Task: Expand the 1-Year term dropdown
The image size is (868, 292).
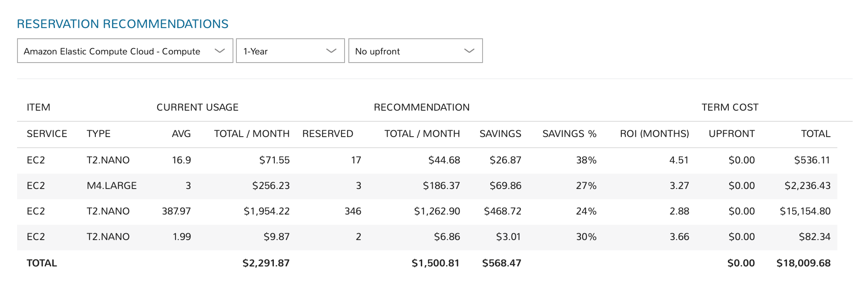Action: [290, 51]
